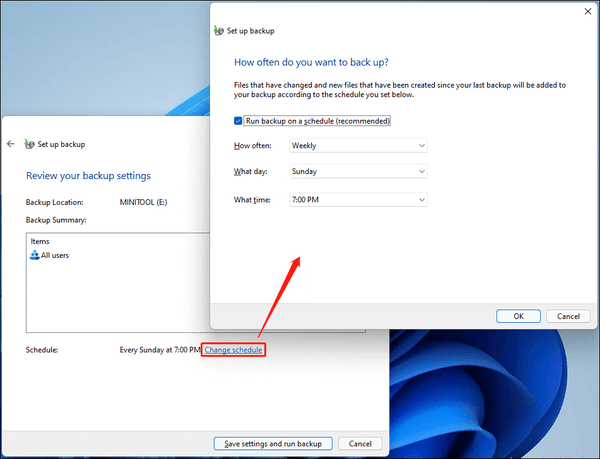Screen dimensions: 600x459
Task: Click the What time label
Action: click(x=252, y=200)
